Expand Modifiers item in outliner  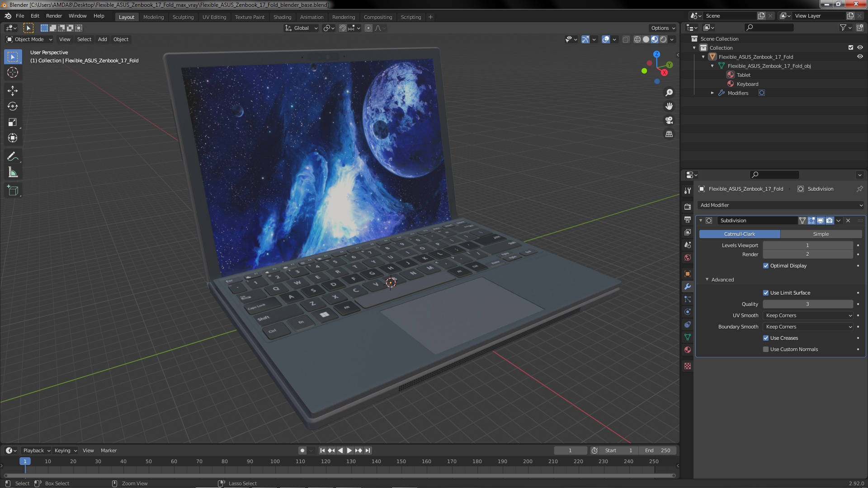(712, 93)
